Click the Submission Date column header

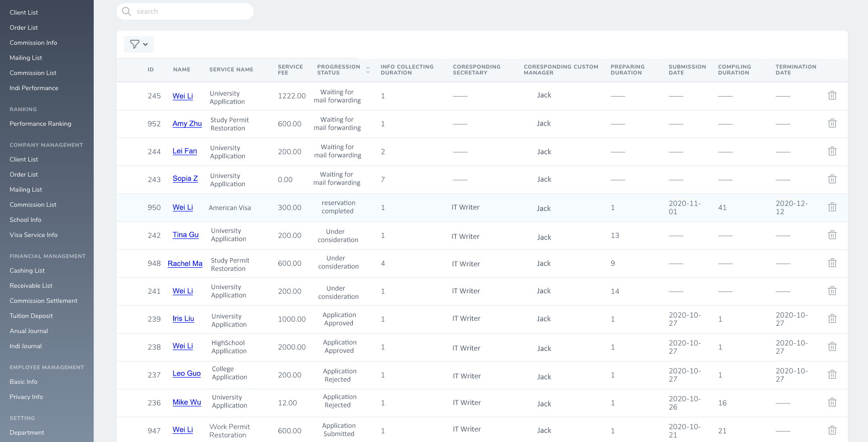click(x=687, y=70)
